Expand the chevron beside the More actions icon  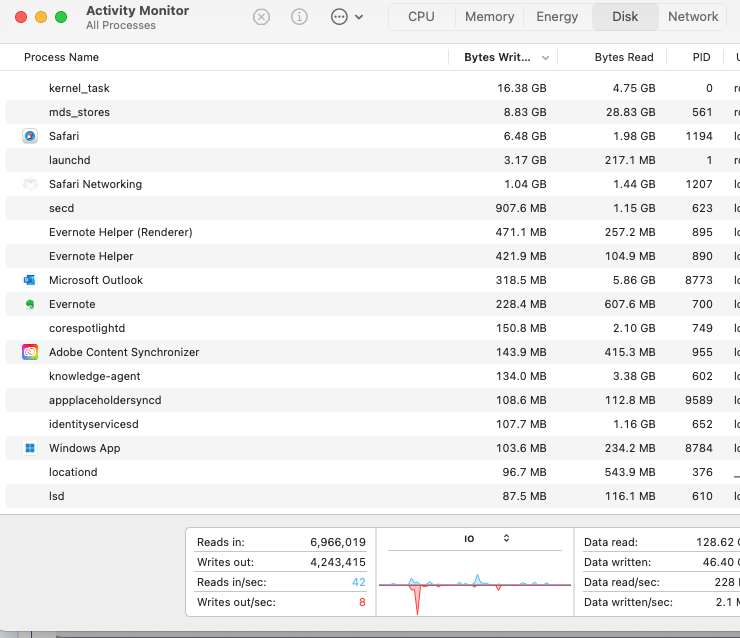click(359, 17)
